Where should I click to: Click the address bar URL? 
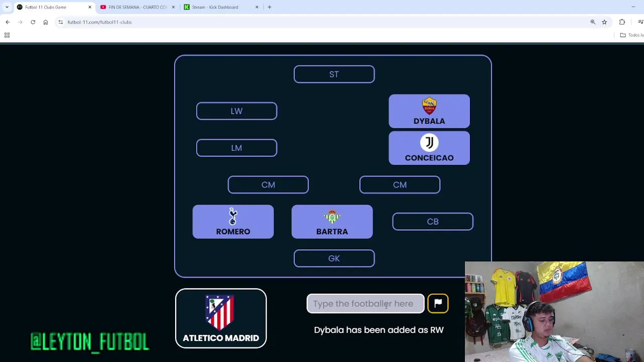(x=100, y=22)
